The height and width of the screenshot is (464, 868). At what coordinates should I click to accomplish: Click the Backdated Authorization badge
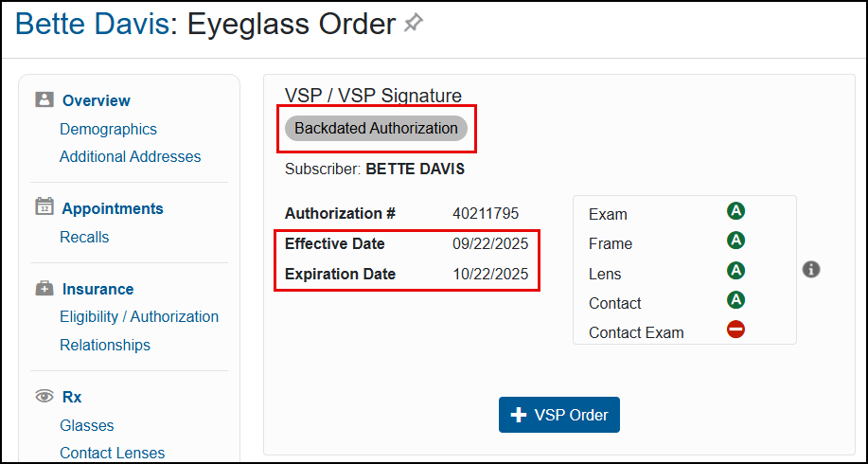(376, 128)
